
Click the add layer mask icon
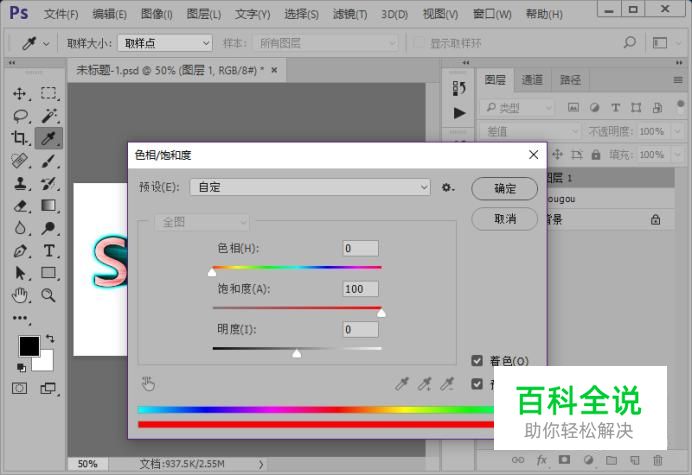(x=564, y=460)
